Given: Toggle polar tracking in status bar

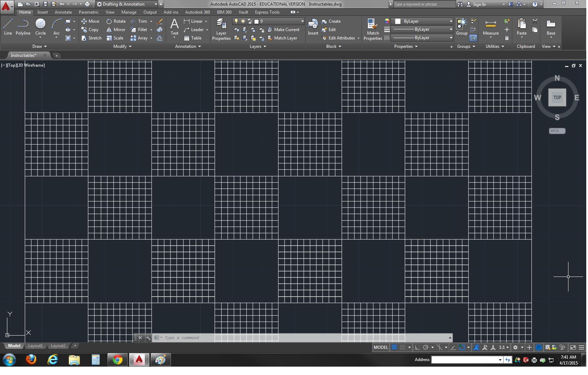Looking at the screenshot, I should (x=425, y=347).
